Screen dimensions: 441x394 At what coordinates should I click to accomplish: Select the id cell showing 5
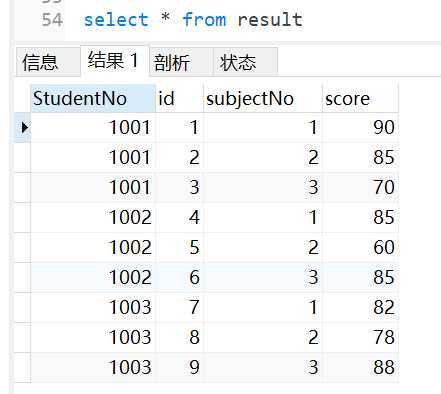(180, 247)
